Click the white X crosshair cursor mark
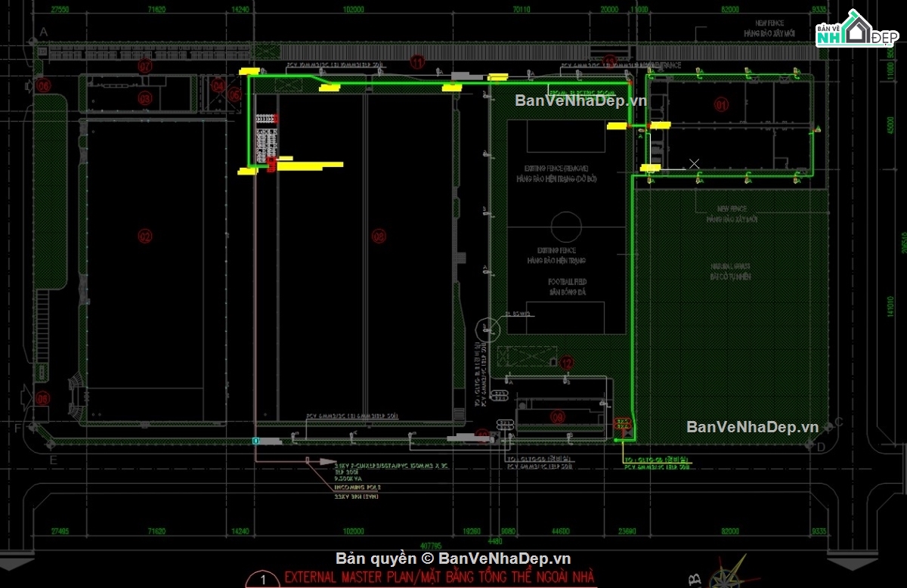 pos(694,164)
